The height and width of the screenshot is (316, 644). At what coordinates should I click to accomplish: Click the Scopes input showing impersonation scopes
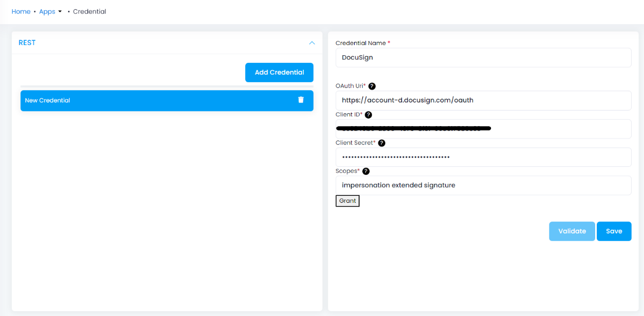pyautogui.click(x=483, y=185)
